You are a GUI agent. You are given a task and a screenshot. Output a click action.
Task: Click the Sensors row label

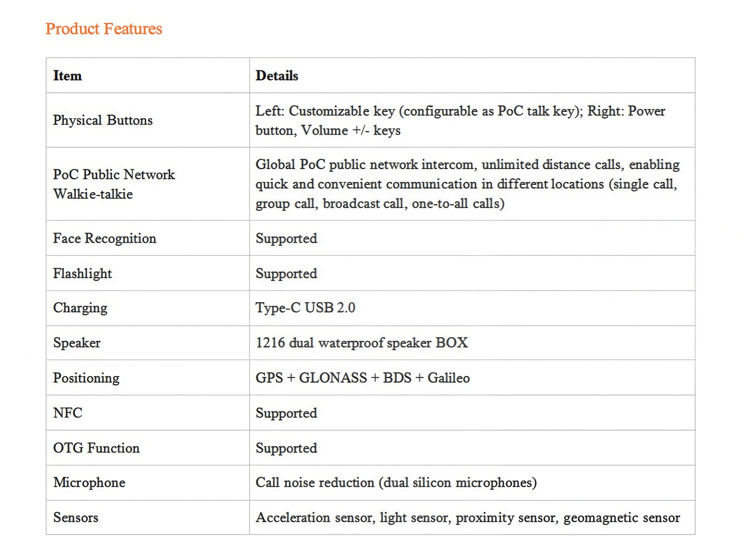(76, 518)
